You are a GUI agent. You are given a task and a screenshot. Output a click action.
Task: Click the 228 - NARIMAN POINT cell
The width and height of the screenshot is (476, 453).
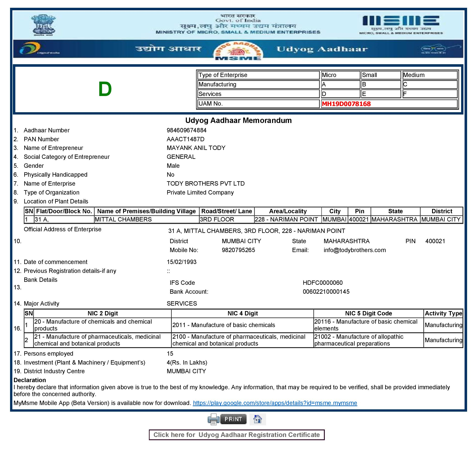[288, 219]
